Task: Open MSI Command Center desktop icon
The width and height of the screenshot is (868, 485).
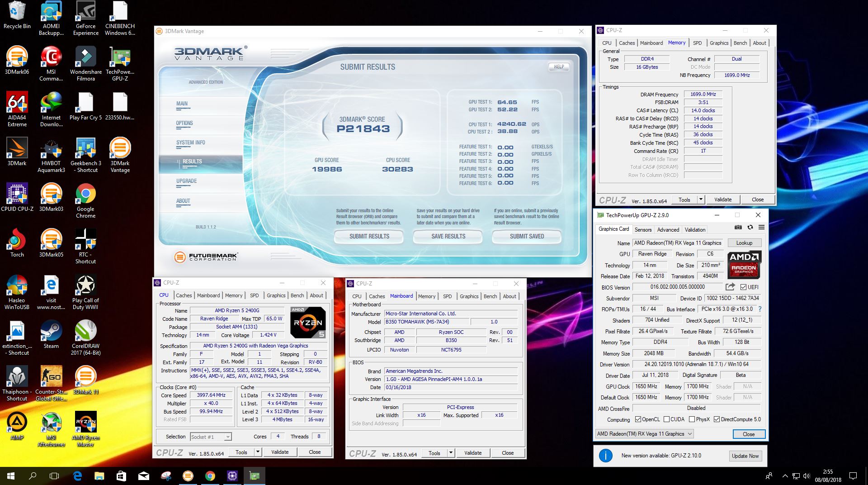Action: 51,64
